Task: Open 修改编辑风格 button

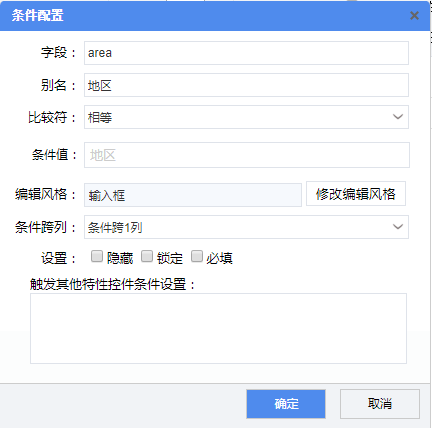Action: pyautogui.click(x=356, y=194)
